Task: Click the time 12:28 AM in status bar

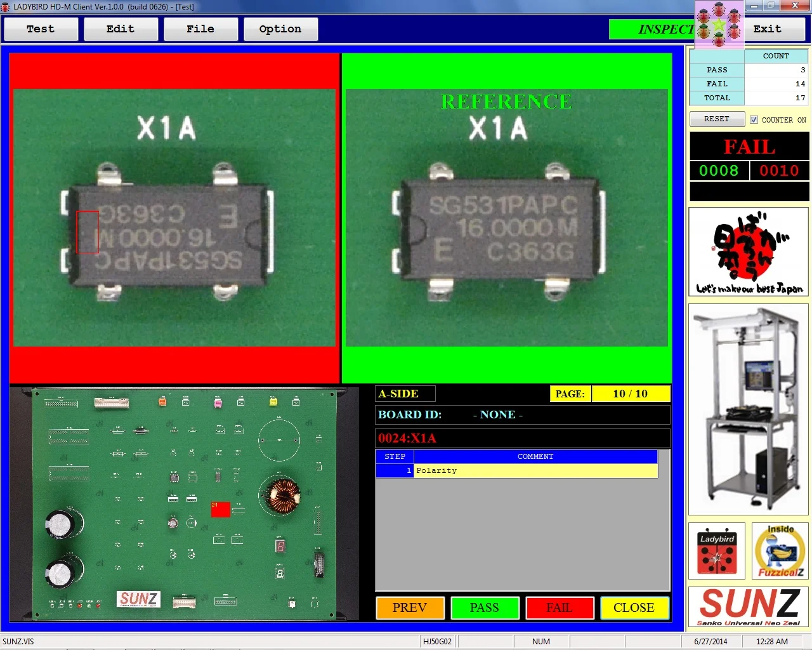Action: [x=772, y=641]
